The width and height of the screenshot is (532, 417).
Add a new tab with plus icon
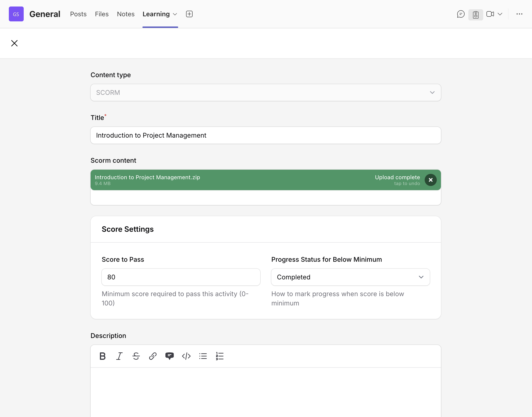(x=189, y=14)
